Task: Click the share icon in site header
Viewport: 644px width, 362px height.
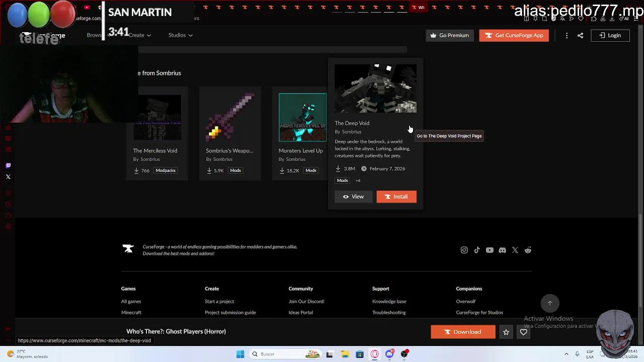Action: tap(580, 35)
